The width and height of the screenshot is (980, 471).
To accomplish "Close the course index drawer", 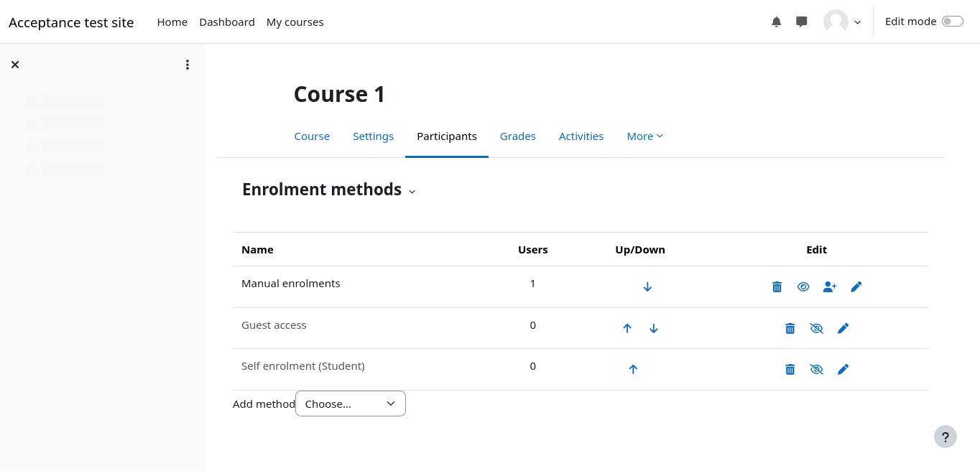I will (15, 65).
